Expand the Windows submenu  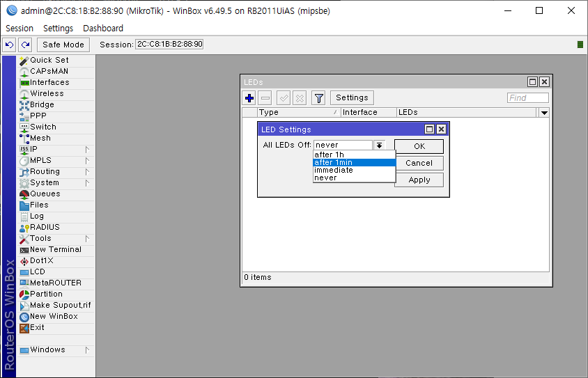point(87,350)
